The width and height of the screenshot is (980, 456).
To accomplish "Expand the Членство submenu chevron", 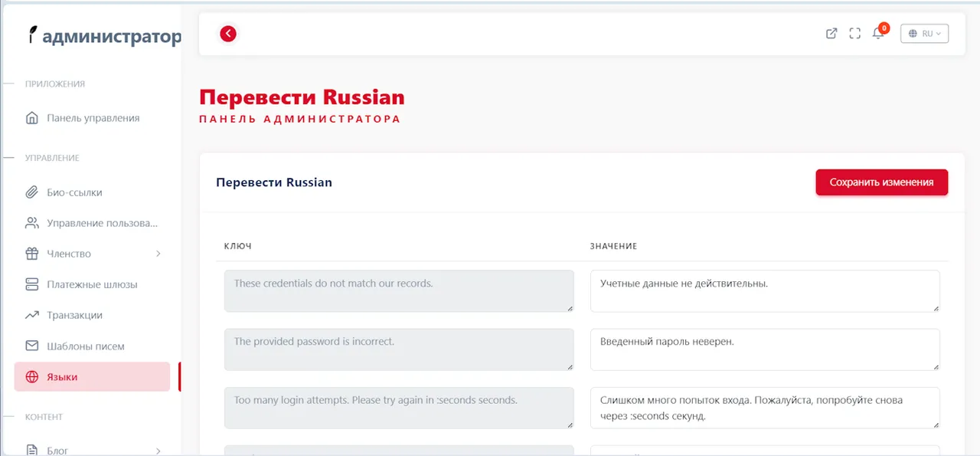I will click(x=158, y=254).
